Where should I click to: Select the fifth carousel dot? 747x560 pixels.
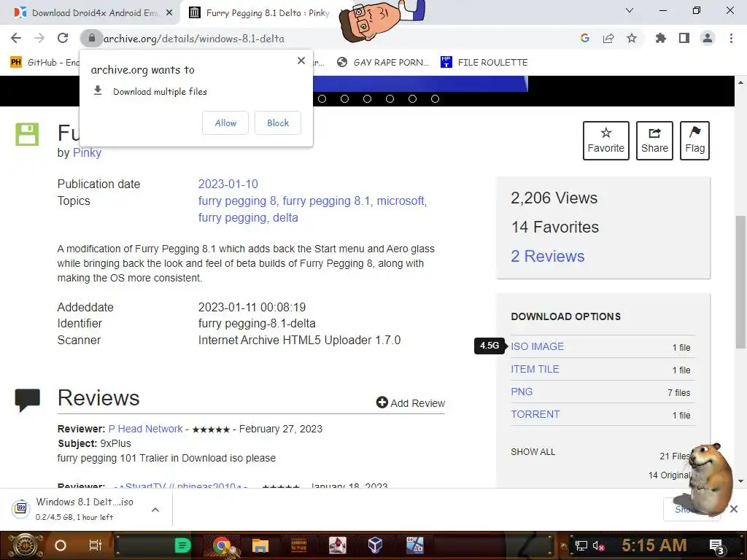(x=413, y=99)
